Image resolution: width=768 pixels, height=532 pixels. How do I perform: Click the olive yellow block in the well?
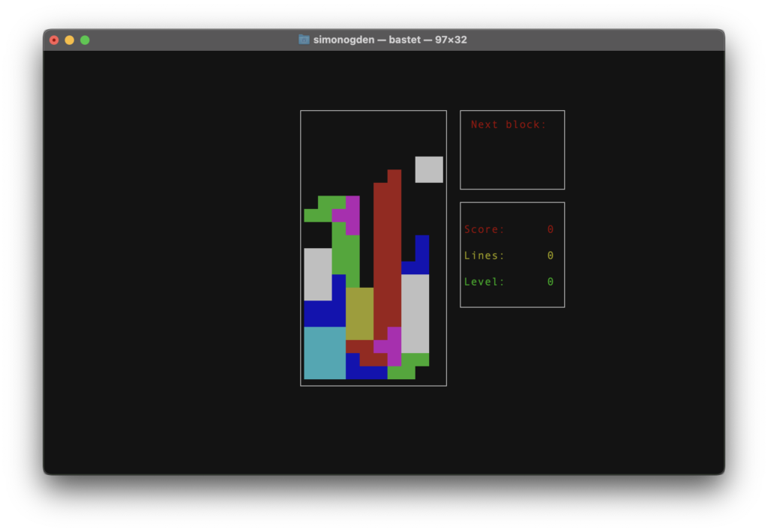coord(359,314)
